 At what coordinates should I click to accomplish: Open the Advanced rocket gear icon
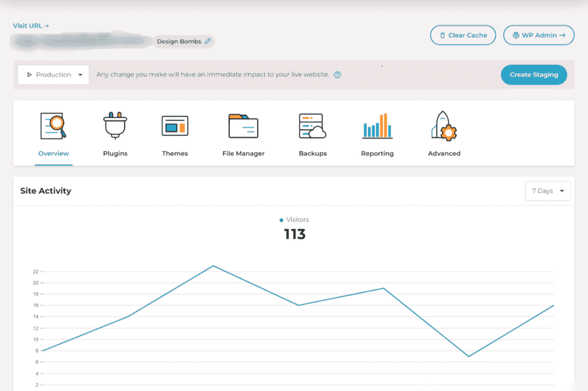click(x=444, y=126)
